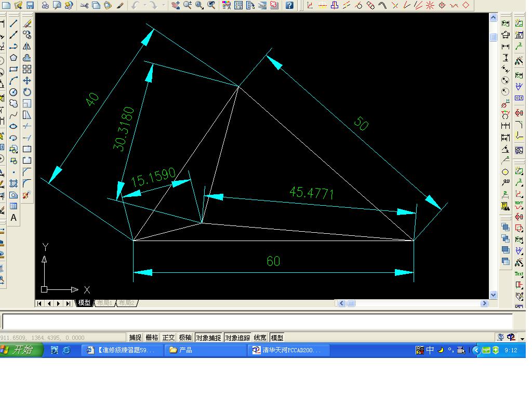Click the 清华天河PCCAD200 taskbar button
This screenshot has height=399, width=532.
289,350
